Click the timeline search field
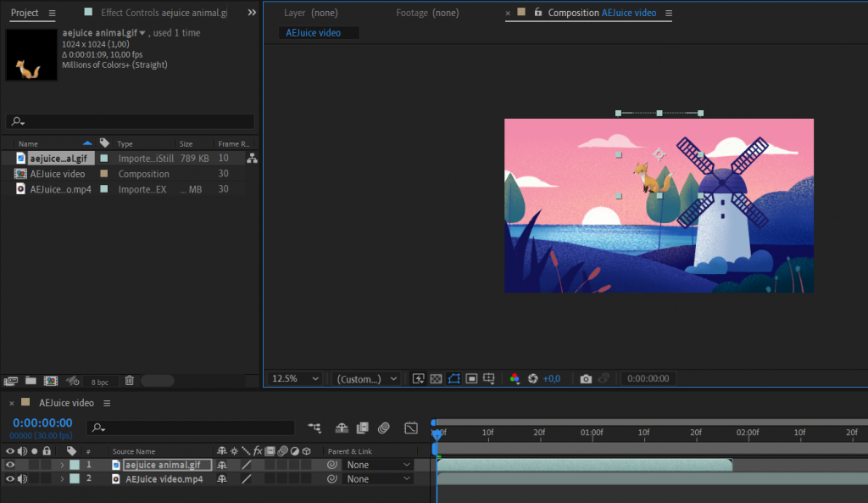The width and height of the screenshot is (868, 503). [x=191, y=428]
